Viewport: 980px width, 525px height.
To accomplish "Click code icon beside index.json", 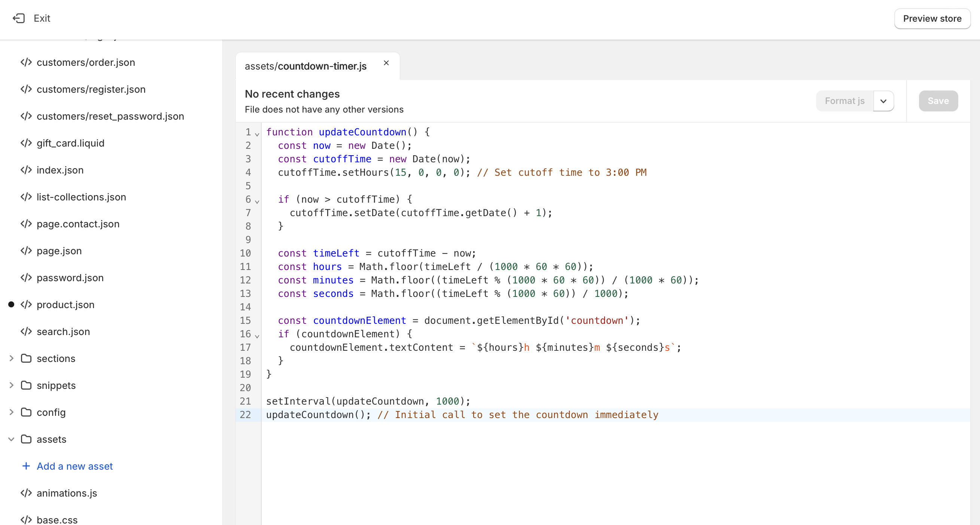I will pyautogui.click(x=26, y=170).
